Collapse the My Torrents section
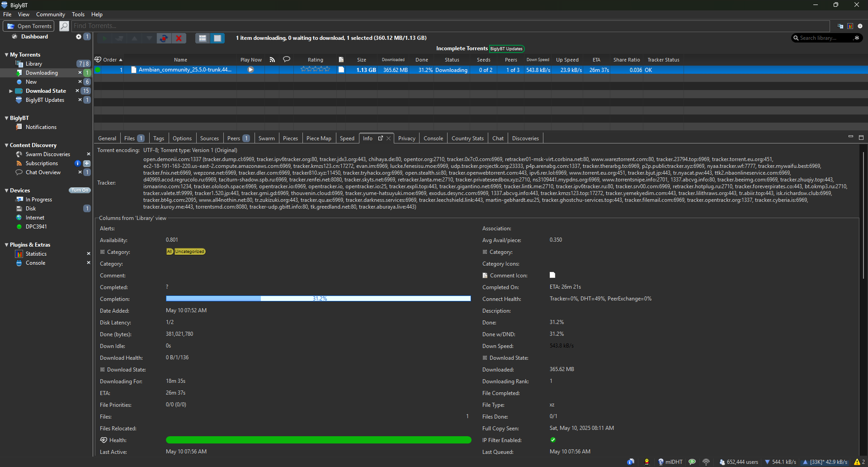868x467 pixels. [6, 55]
